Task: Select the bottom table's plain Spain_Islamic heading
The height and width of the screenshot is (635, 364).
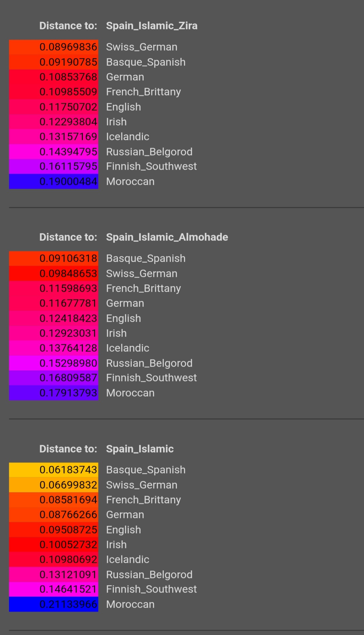Action: tap(140, 449)
